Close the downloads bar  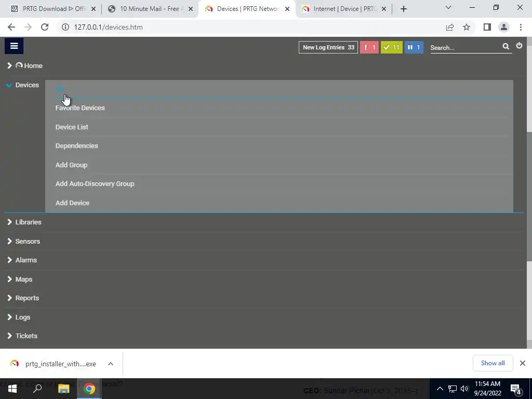click(523, 363)
